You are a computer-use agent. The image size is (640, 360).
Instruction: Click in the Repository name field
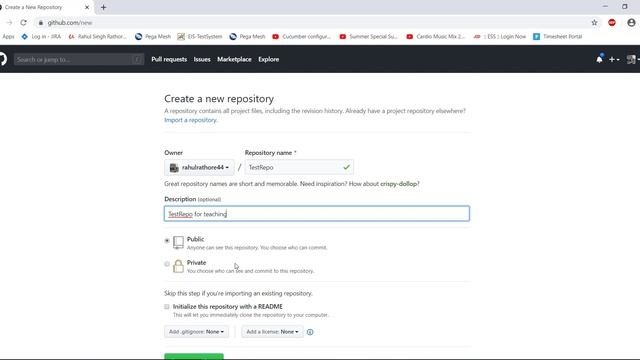[x=299, y=167]
